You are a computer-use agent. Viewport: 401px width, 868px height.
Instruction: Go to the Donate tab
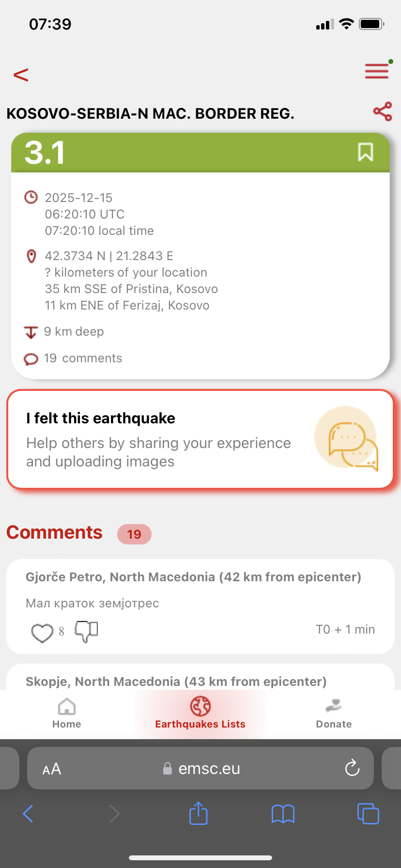pos(334,713)
